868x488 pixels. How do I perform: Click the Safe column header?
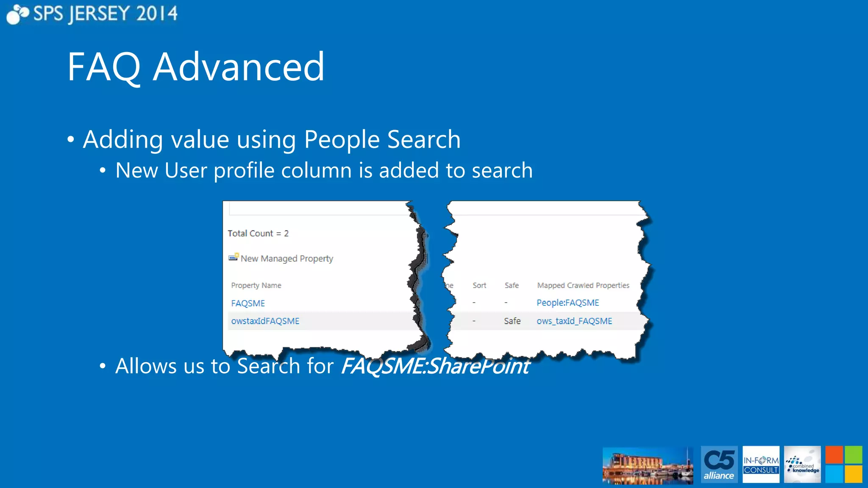512,286
